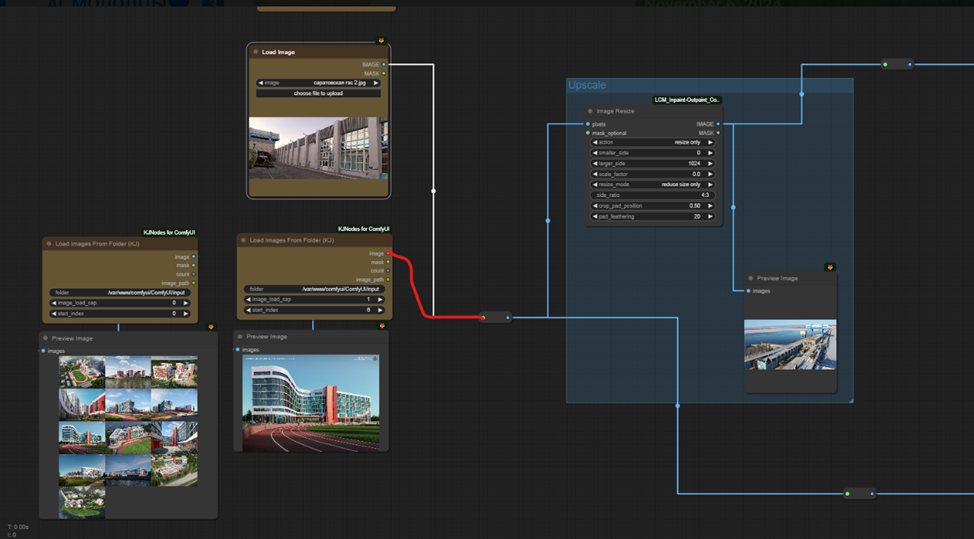
Task: Click the dam aerial thumbnail in Upscale Preview Image
Action: tap(790, 345)
